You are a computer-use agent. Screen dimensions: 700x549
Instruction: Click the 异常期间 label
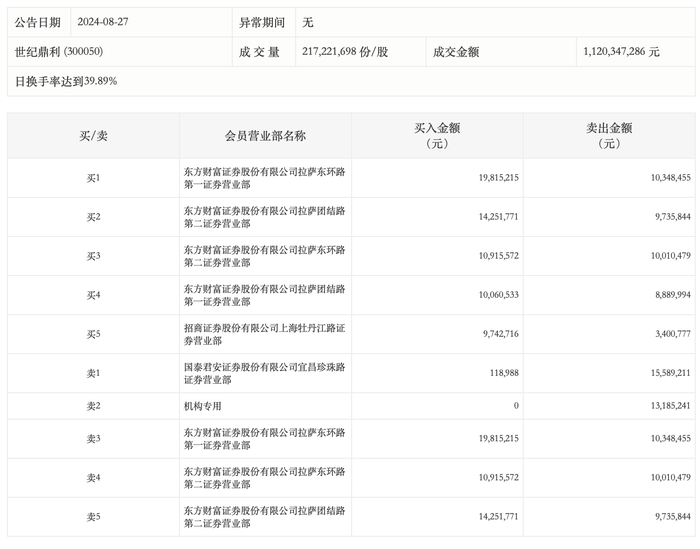tap(262, 22)
